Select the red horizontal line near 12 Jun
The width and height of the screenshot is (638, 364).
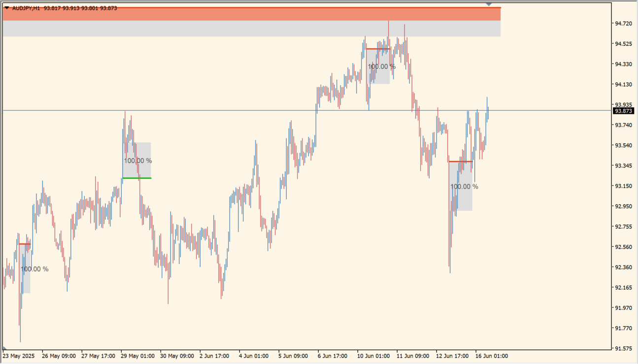(460, 161)
